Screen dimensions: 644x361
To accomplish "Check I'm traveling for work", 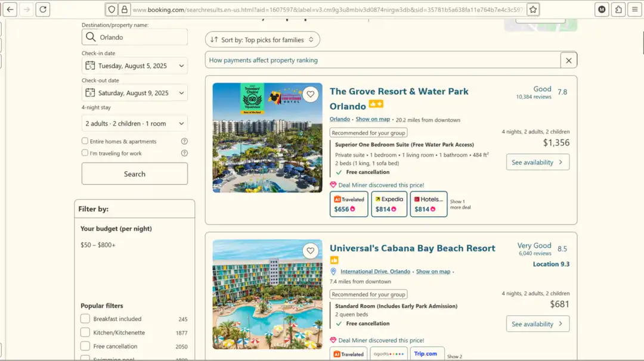I will click(85, 153).
